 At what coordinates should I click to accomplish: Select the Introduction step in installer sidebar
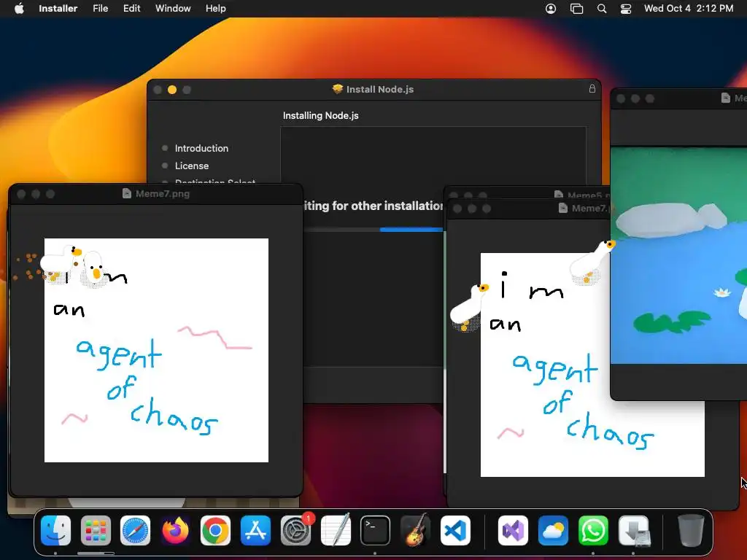[x=201, y=148]
